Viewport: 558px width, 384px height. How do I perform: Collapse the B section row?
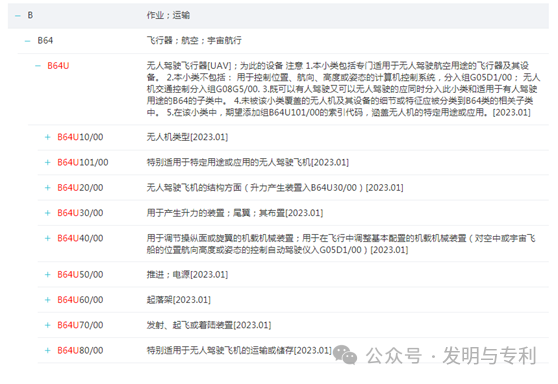pyautogui.click(x=17, y=16)
